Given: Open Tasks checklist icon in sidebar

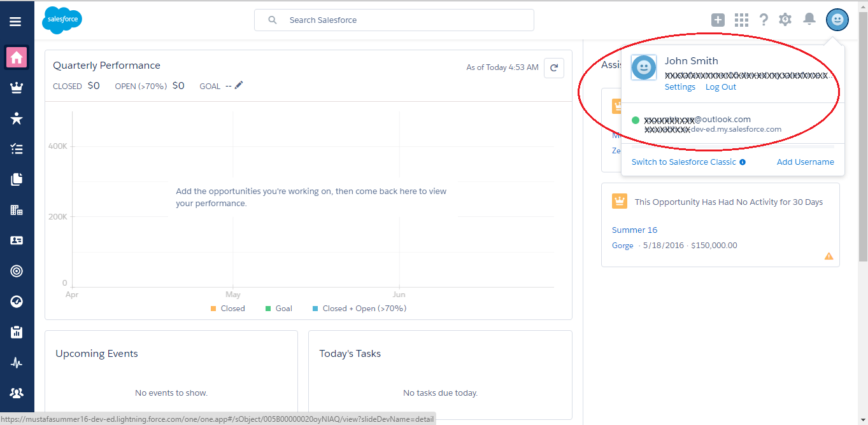Looking at the screenshot, I should 17,149.
